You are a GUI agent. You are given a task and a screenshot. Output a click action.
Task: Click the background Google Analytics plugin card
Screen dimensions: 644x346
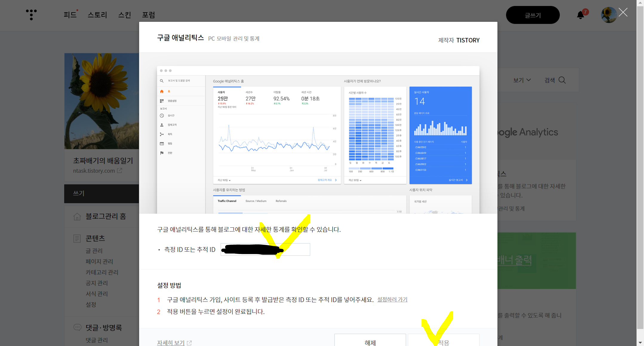[537, 162]
